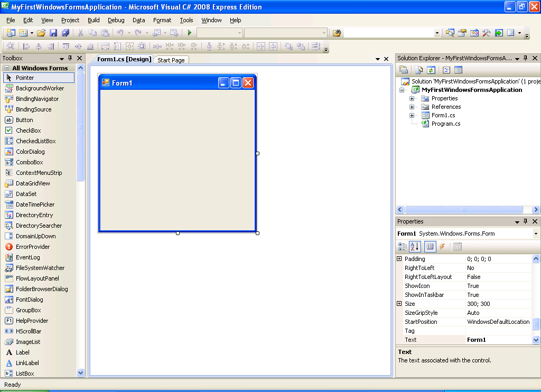The image size is (541, 392).
Task: Open the search combo box dropdown in toolbar
Action: (437, 33)
